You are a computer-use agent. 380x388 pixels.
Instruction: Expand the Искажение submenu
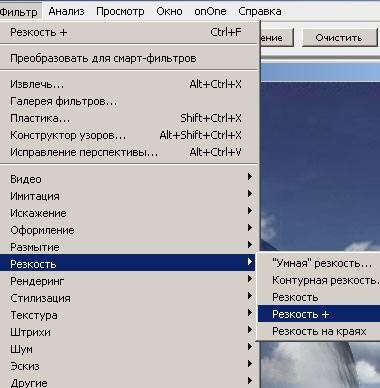click(129, 213)
